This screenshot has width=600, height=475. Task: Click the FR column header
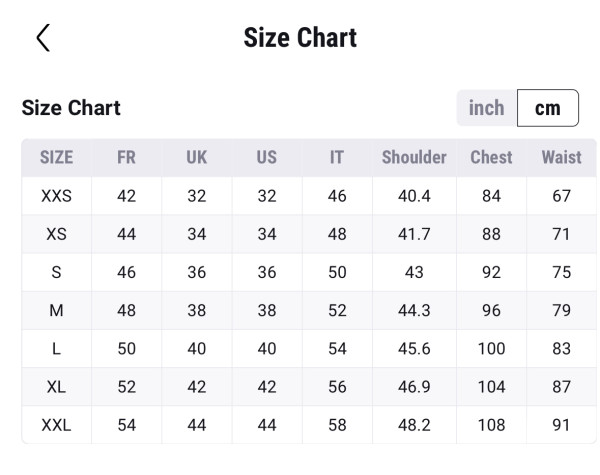[126, 157]
